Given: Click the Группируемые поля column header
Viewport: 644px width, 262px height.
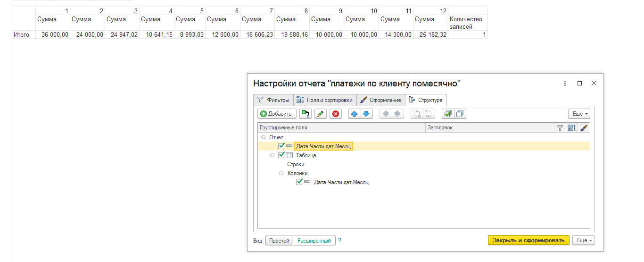Looking at the screenshot, I should tap(341, 127).
